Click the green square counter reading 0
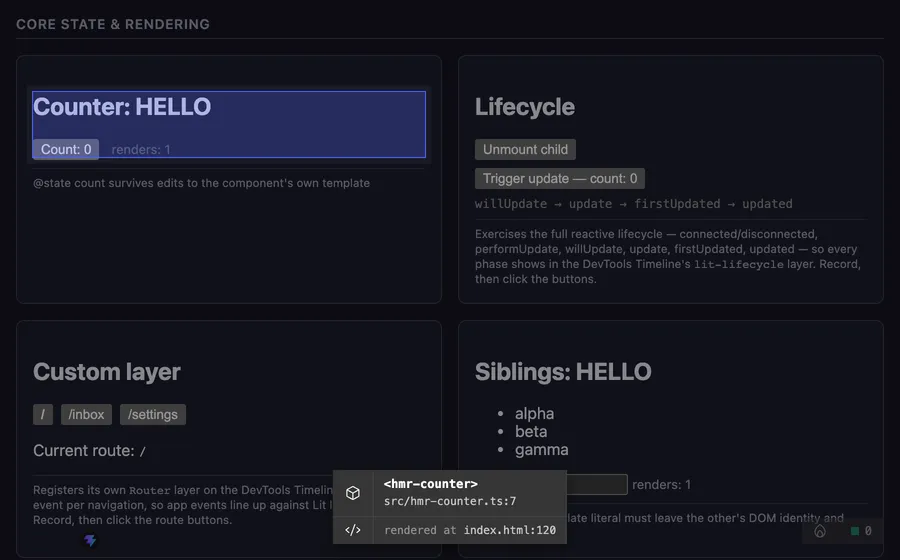The width and height of the screenshot is (900, 560). click(x=860, y=531)
